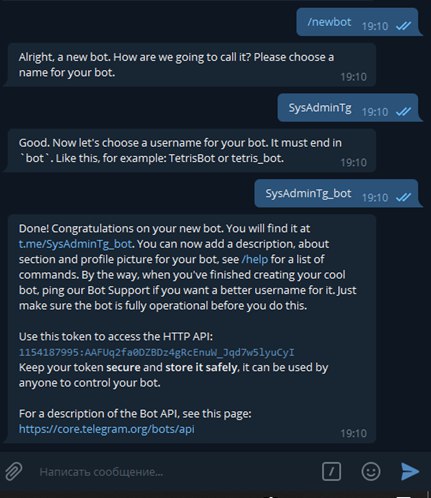Click read checkmarks on /newbot message
The image size is (431, 498).
pos(403,26)
